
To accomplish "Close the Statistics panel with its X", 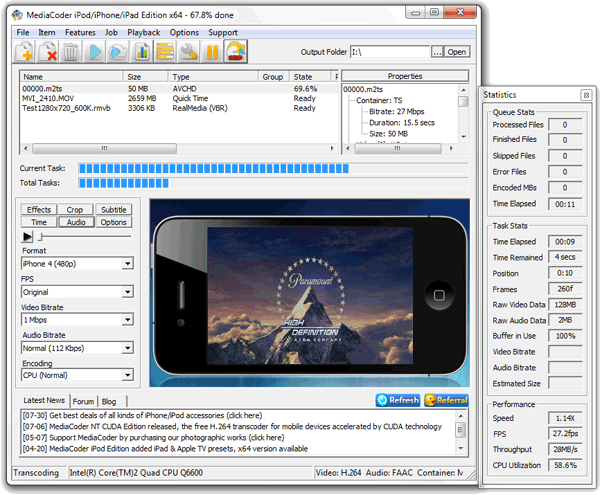I will point(586,95).
